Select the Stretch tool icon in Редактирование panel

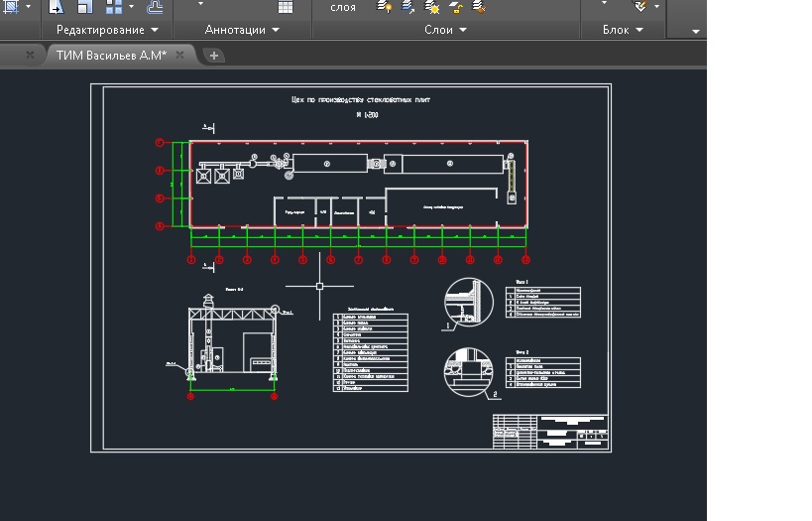(56, 7)
